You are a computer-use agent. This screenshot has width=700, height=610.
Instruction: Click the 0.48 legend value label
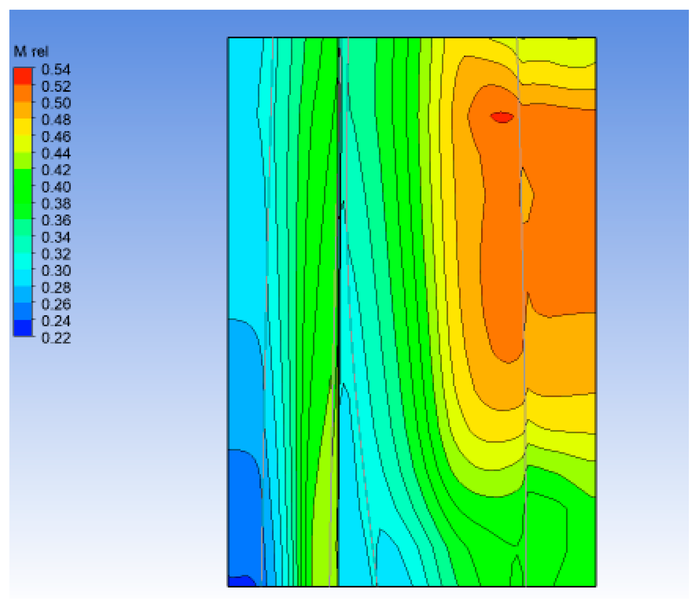point(56,120)
